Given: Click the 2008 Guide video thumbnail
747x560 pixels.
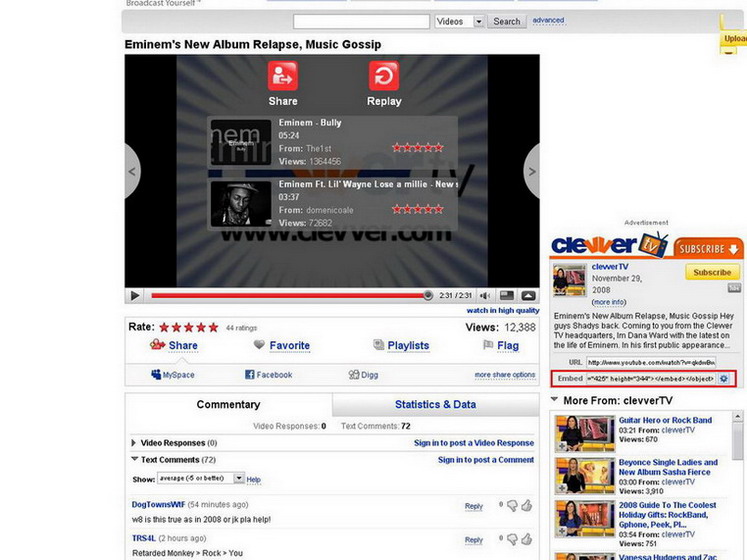Looking at the screenshot, I should click(x=585, y=518).
